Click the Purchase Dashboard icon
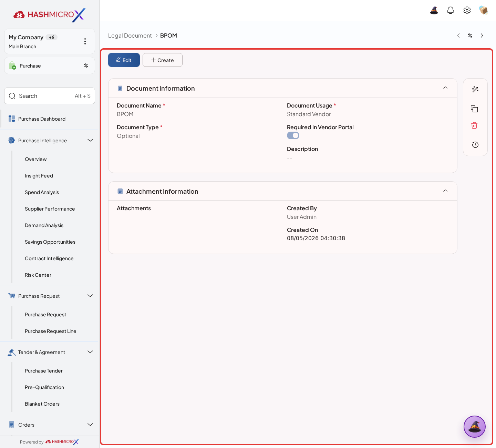 (x=12, y=119)
